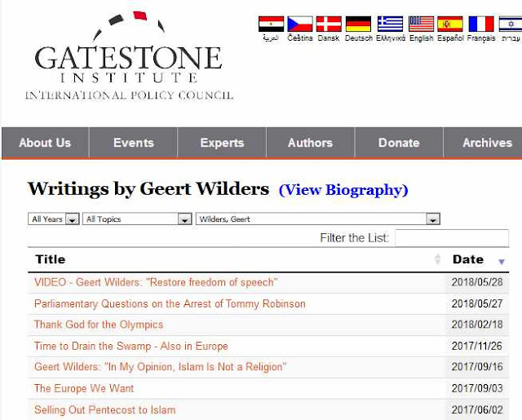This screenshot has width=522, height=420.
Task: Click the Español language label
Action: (450, 38)
